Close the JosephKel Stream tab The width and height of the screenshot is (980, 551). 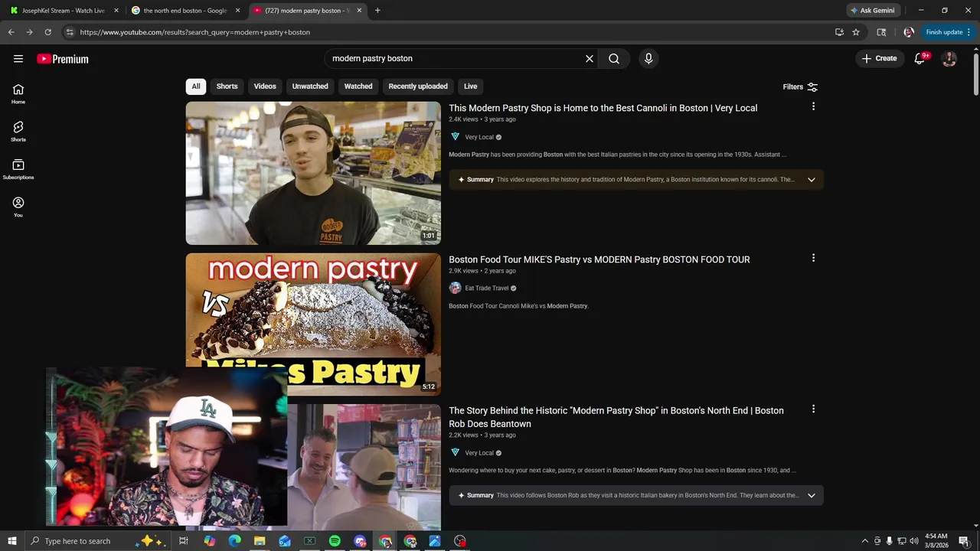[116, 11]
